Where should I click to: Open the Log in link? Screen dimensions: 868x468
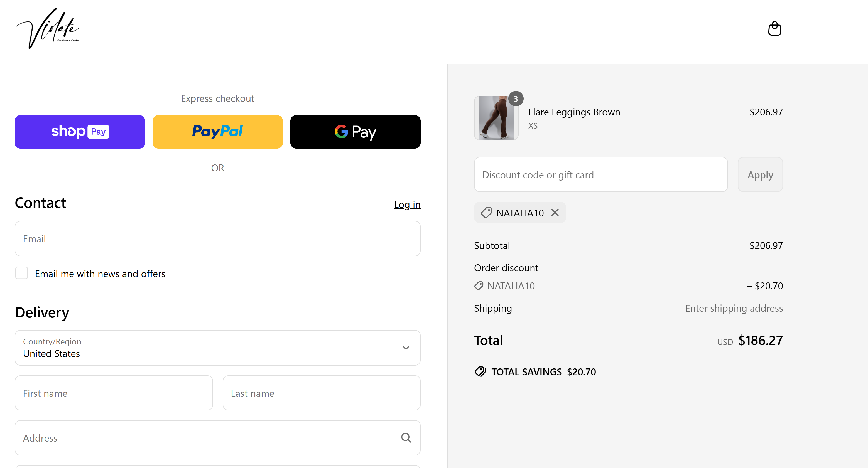click(x=407, y=205)
